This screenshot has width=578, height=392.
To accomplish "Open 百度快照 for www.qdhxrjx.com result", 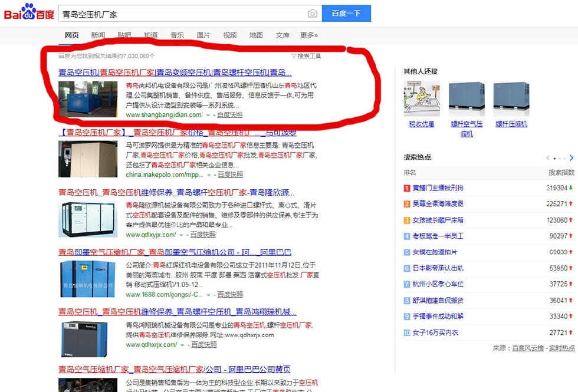I will (x=204, y=345).
